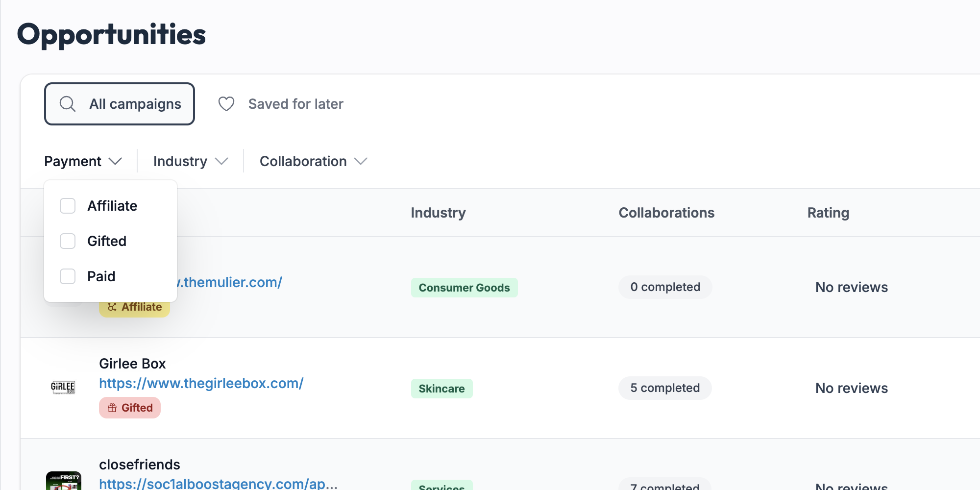The width and height of the screenshot is (980, 490).
Task: Click No reviews in the themulier row
Action: (x=852, y=287)
